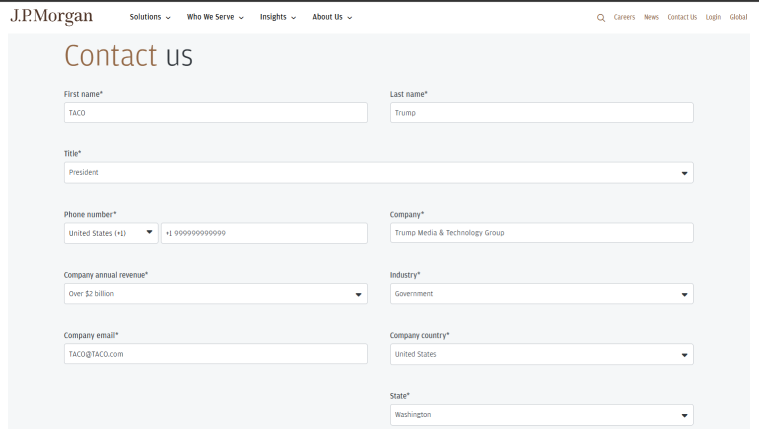Open the Insights menu
This screenshot has width=759, height=429.
tap(278, 17)
